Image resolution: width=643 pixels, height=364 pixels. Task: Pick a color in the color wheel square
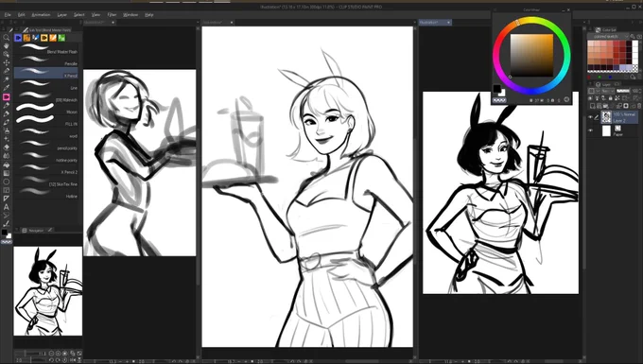[x=531, y=56]
